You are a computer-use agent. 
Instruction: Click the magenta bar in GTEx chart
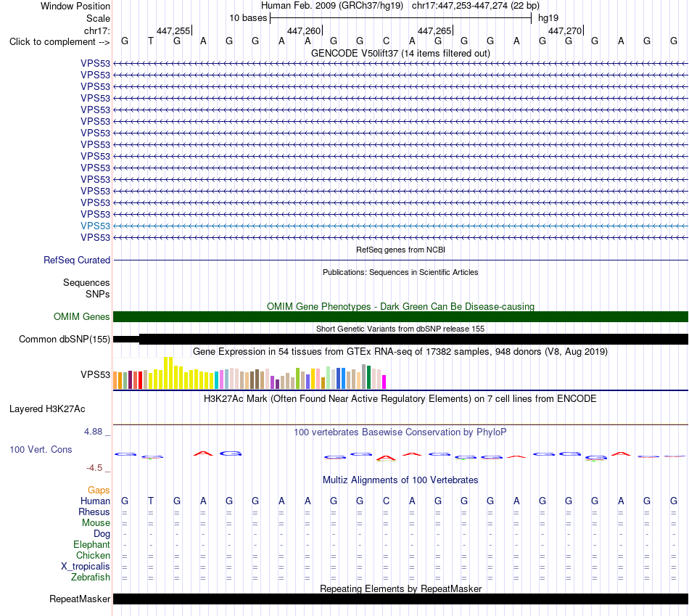click(x=384, y=382)
